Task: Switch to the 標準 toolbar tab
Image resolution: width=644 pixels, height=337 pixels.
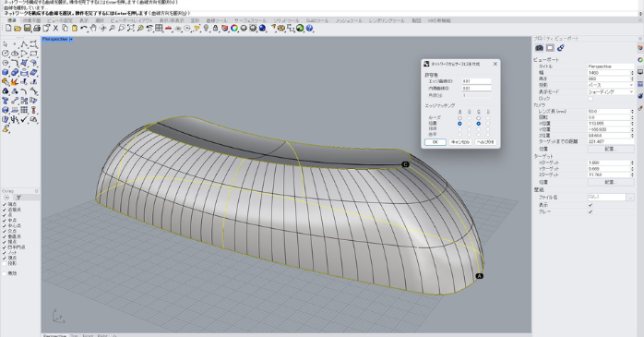Action: (11, 20)
